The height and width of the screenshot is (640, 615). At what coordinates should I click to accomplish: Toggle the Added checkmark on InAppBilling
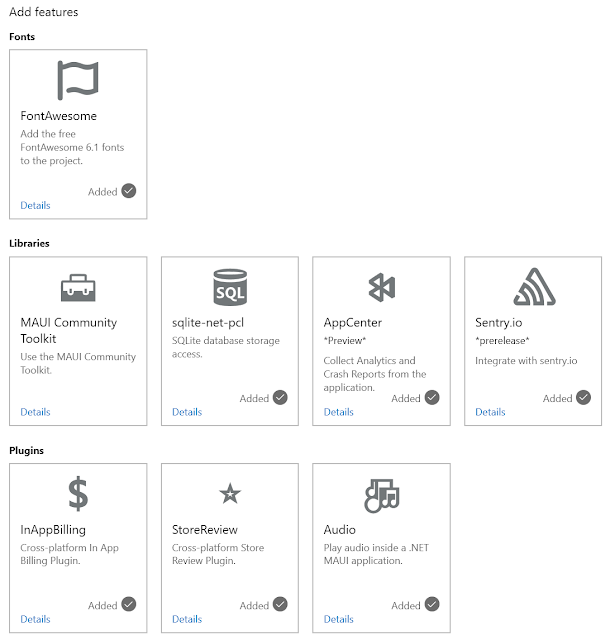[129, 604]
